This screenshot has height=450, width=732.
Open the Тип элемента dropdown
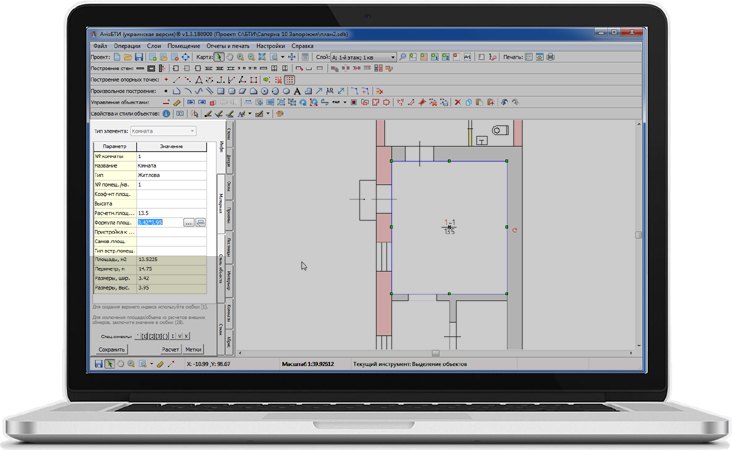click(x=163, y=131)
